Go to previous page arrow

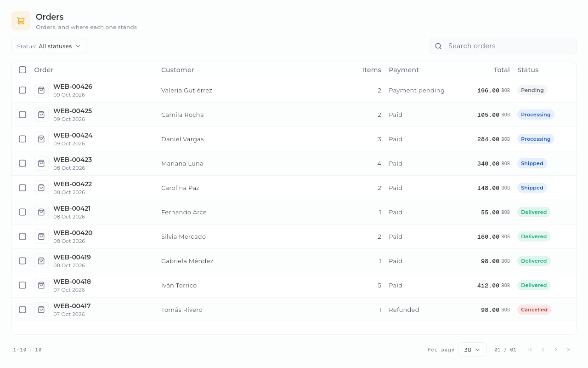(x=543, y=350)
